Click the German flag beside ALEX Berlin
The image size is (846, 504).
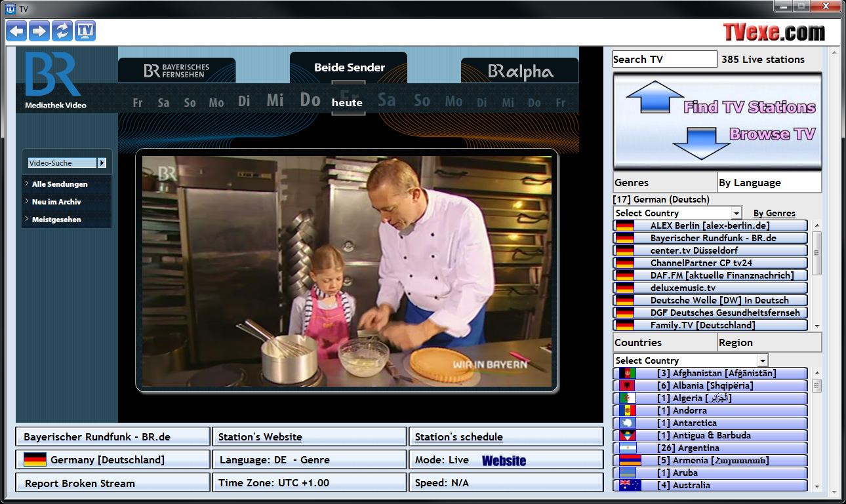tap(624, 225)
